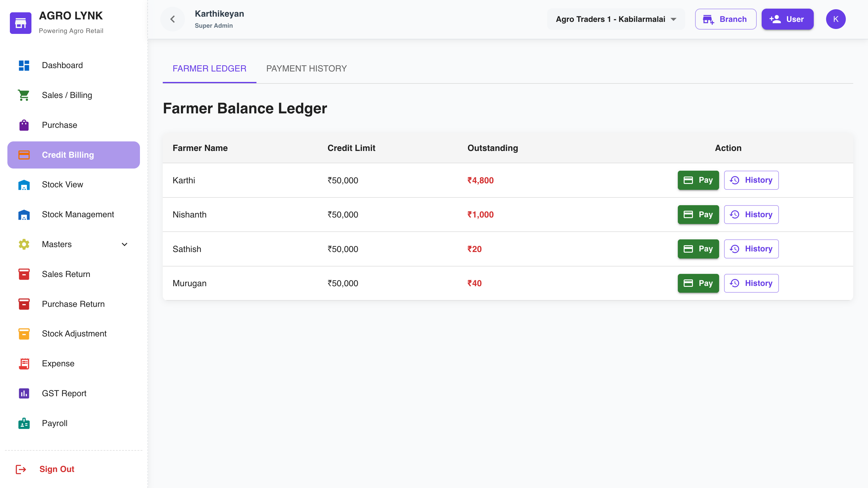This screenshot has width=868, height=488.
Task: Click the Masters gear icon
Action: (x=24, y=244)
